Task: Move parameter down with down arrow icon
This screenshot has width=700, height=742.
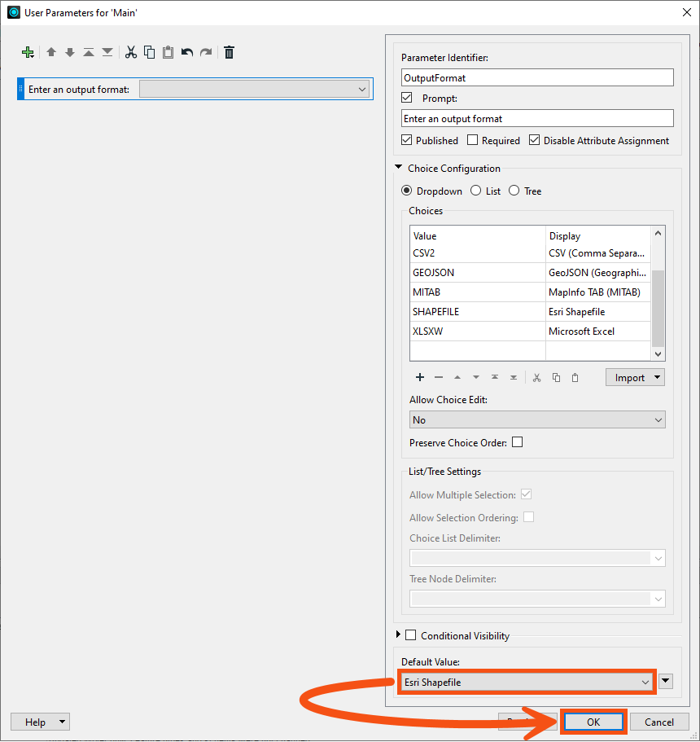Action: pyautogui.click(x=69, y=52)
